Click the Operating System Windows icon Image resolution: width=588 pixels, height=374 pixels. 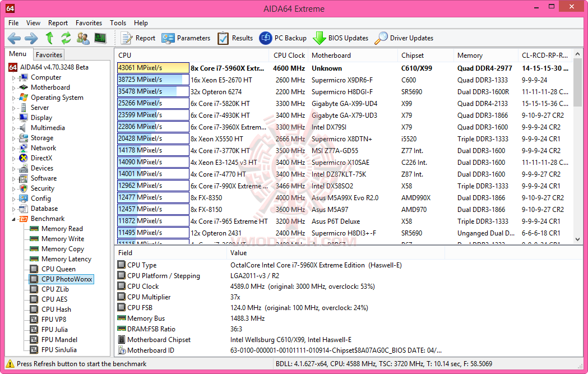[24, 98]
